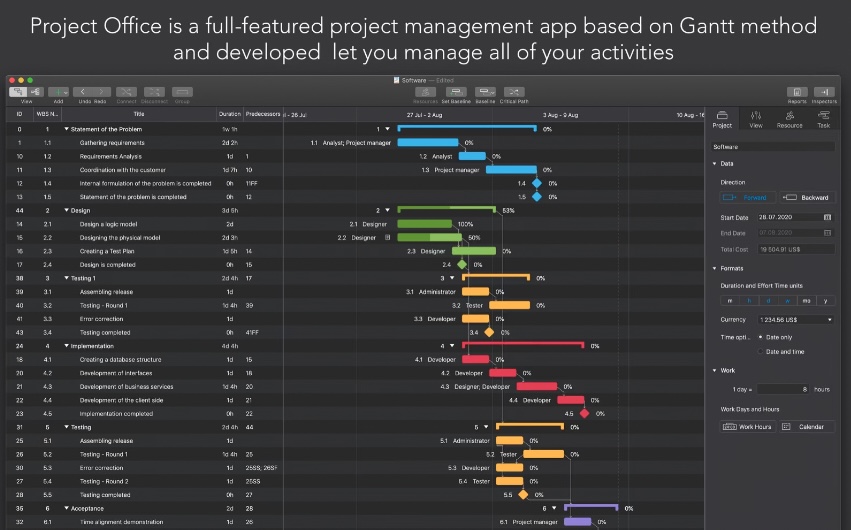
Task: Collapse Statement of the Problem group
Action: [67, 129]
